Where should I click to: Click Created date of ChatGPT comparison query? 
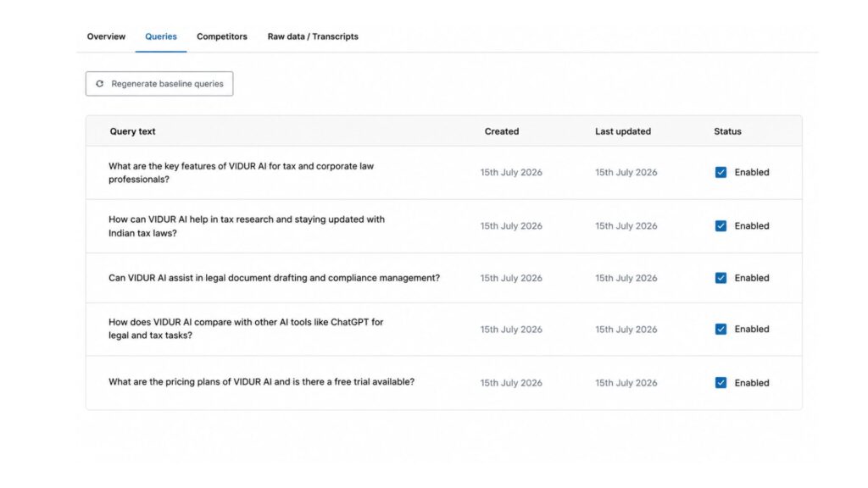[511, 330]
